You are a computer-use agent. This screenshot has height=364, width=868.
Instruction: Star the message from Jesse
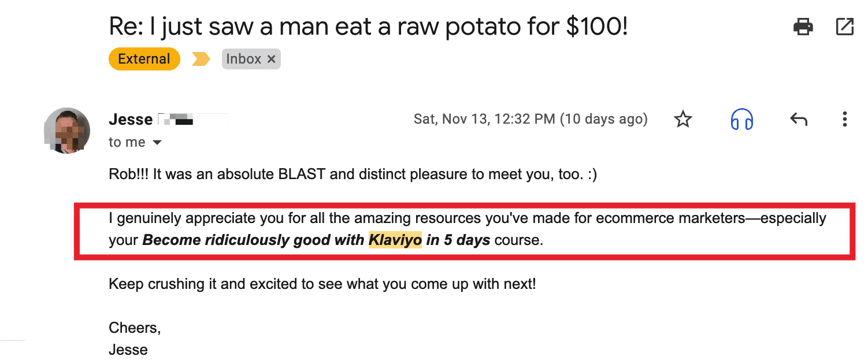683,120
